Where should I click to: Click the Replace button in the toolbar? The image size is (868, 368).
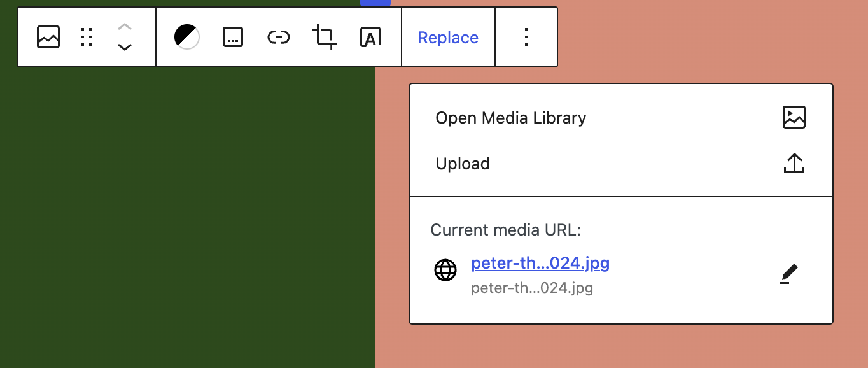click(x=448, y=37)
